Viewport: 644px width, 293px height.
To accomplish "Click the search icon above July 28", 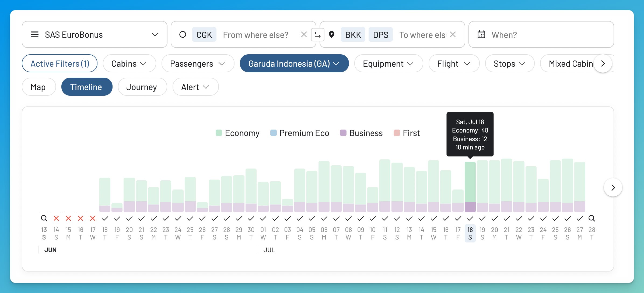I will click(x=591, y=218).
